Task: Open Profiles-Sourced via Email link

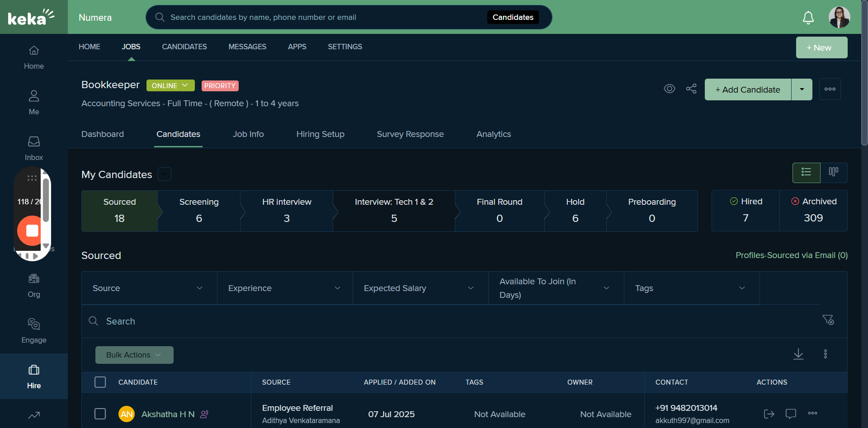Action: [x=792, y=255]
